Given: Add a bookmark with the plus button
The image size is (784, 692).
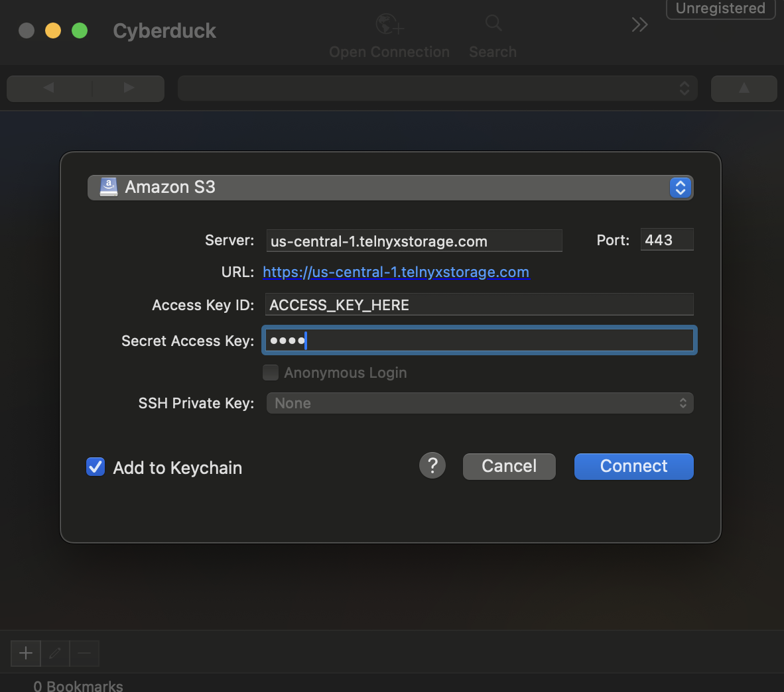Looking at the screenshot, I should [26, 653].
